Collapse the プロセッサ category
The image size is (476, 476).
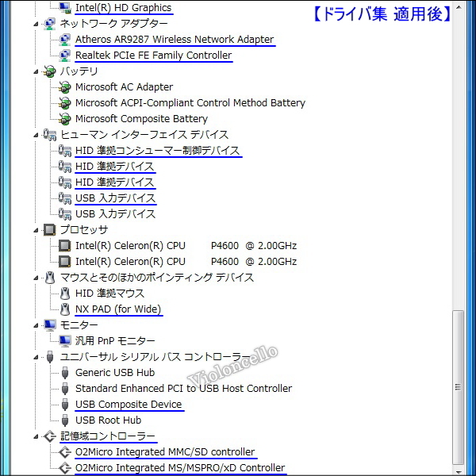tap(36, 230)
